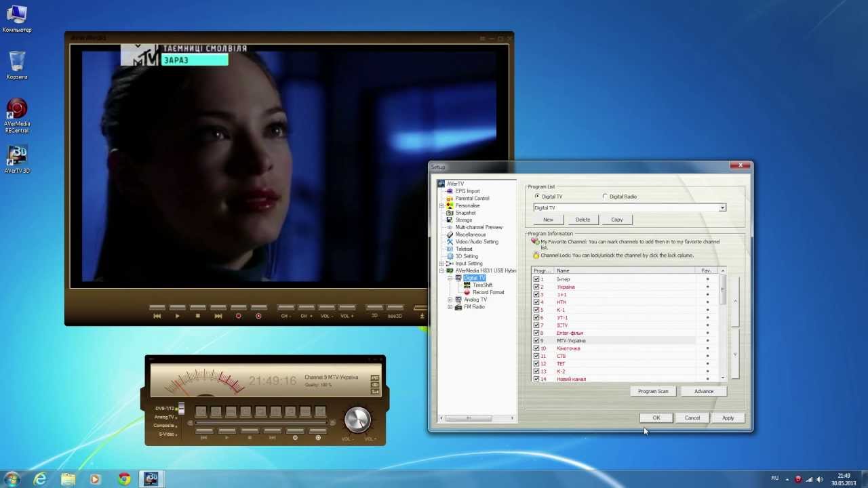Uncheck channel 9 MTV-Україна checkbox

click(536, 341)
